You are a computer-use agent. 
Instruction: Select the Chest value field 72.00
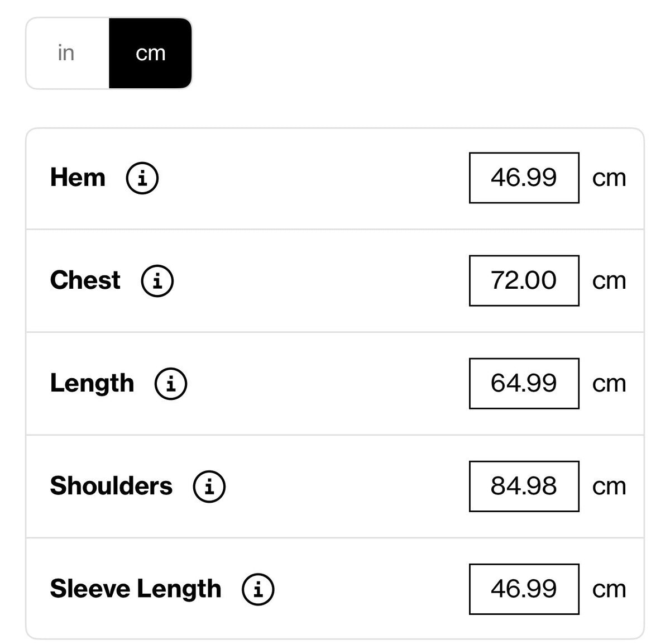pos(524,280)
